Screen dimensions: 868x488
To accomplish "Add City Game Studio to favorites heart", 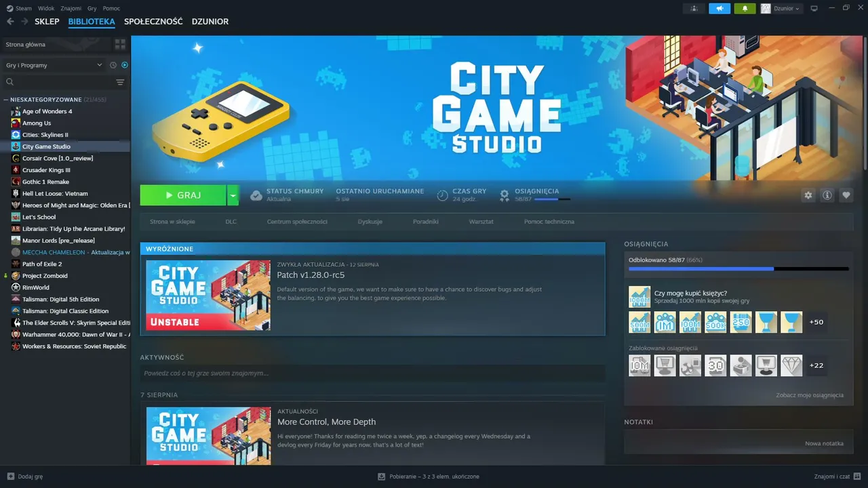I will (846, 195).
